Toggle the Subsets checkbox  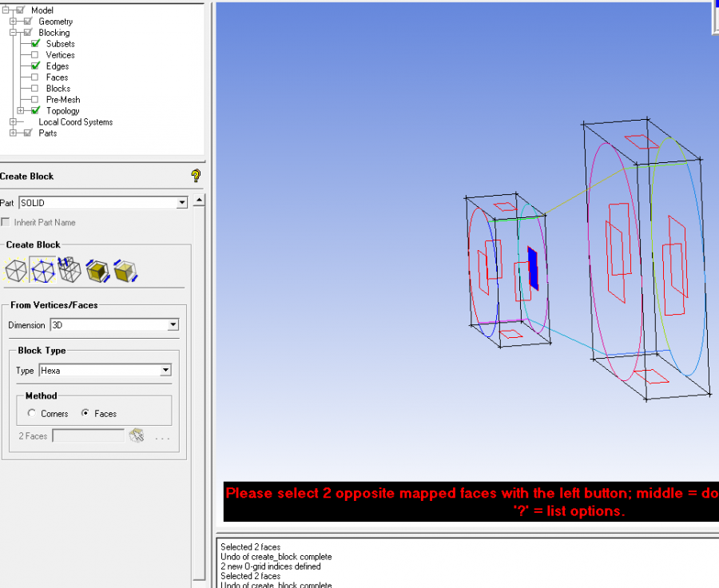(35, 44)
